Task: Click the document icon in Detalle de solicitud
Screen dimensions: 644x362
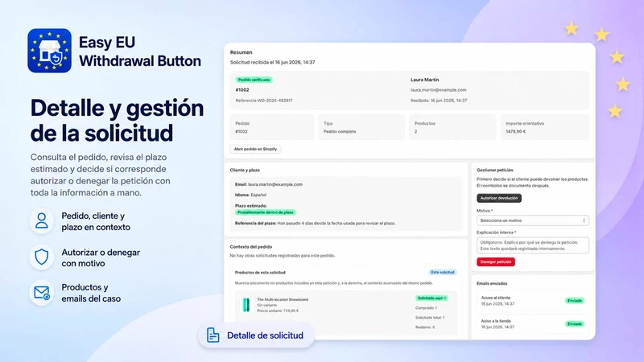Action: (x=213, y=335)
